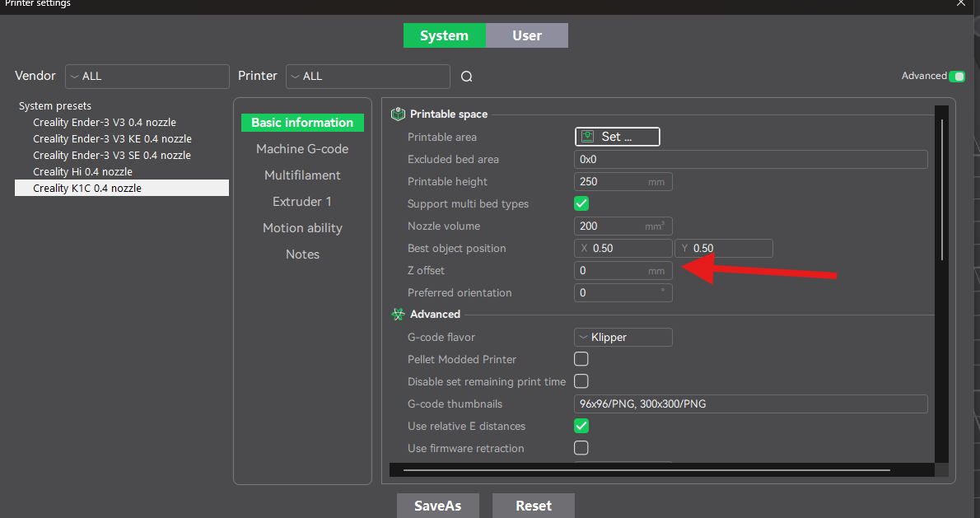Click the Printable area Set button
Image resolution: width=980 pixels, height=518 pixels.
click(x=617, y=137)
